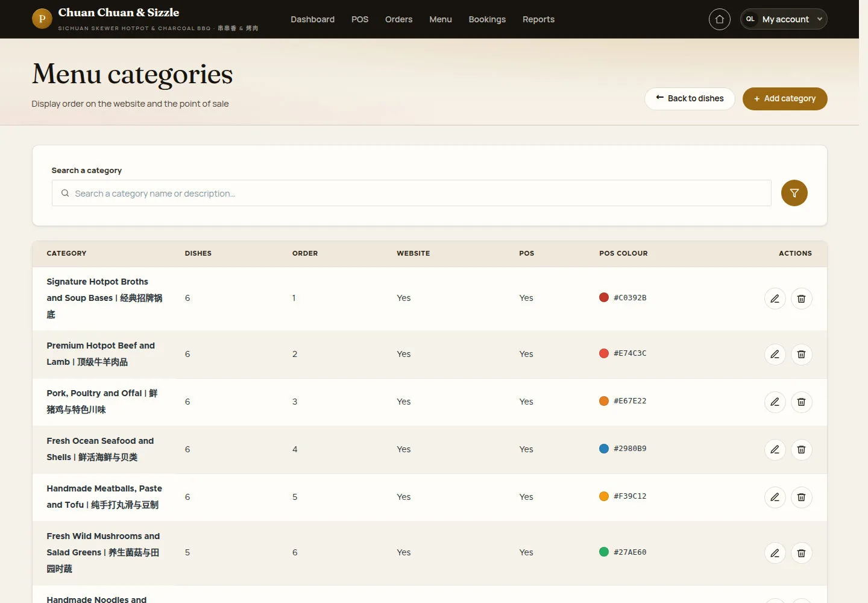868x603 pixels.
Task: Open the Bookings nav item
Action: (487, 19)
